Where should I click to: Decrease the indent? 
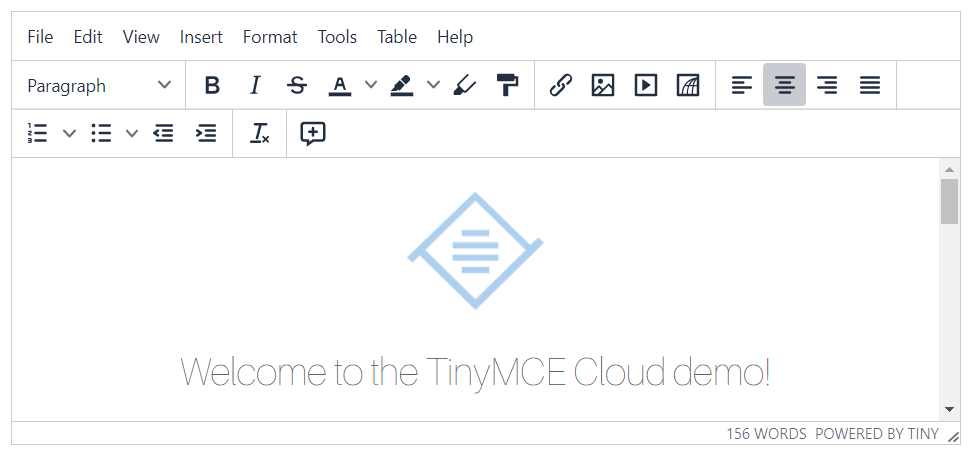pos(163,134)
